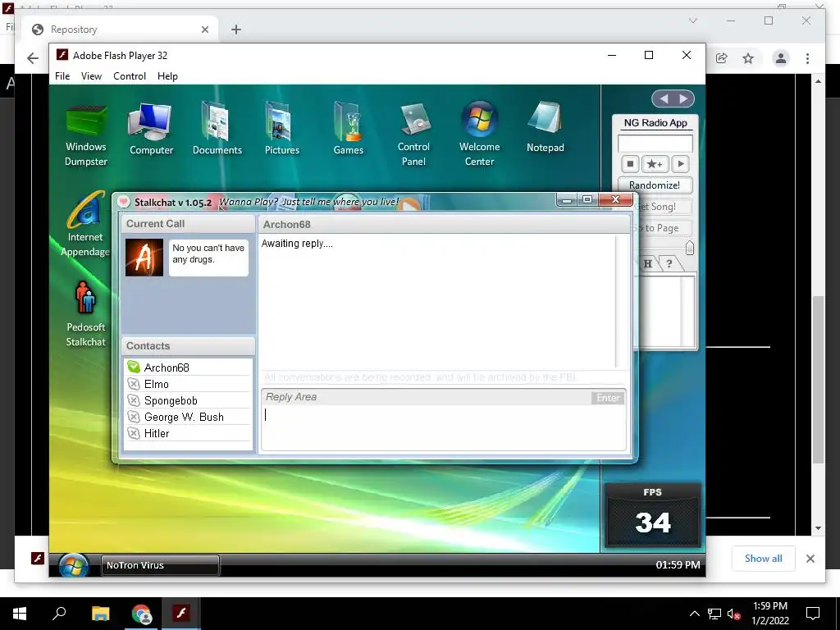
Task: Click Elmo's offline status icon
Action: pos(134,384)
